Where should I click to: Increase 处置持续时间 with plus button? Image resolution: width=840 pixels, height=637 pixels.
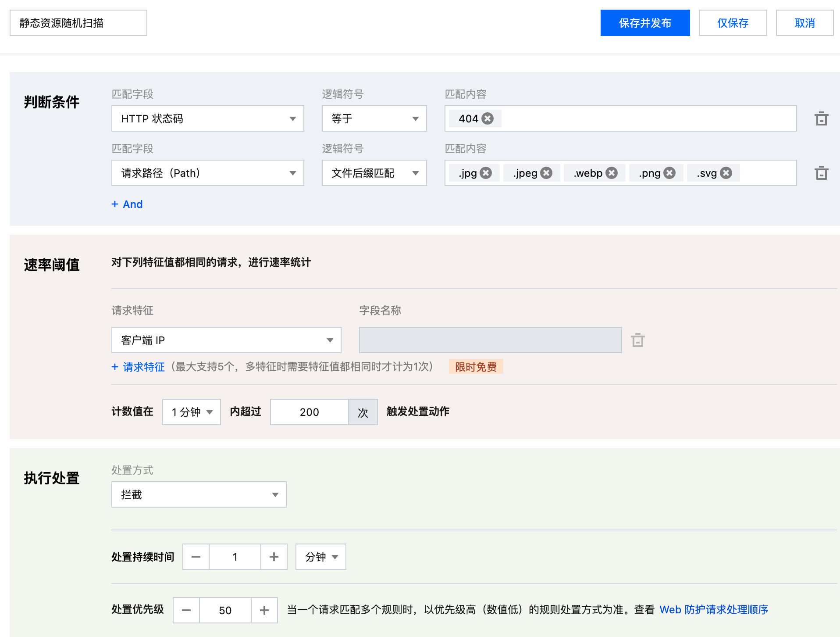[x=274, y=557]
